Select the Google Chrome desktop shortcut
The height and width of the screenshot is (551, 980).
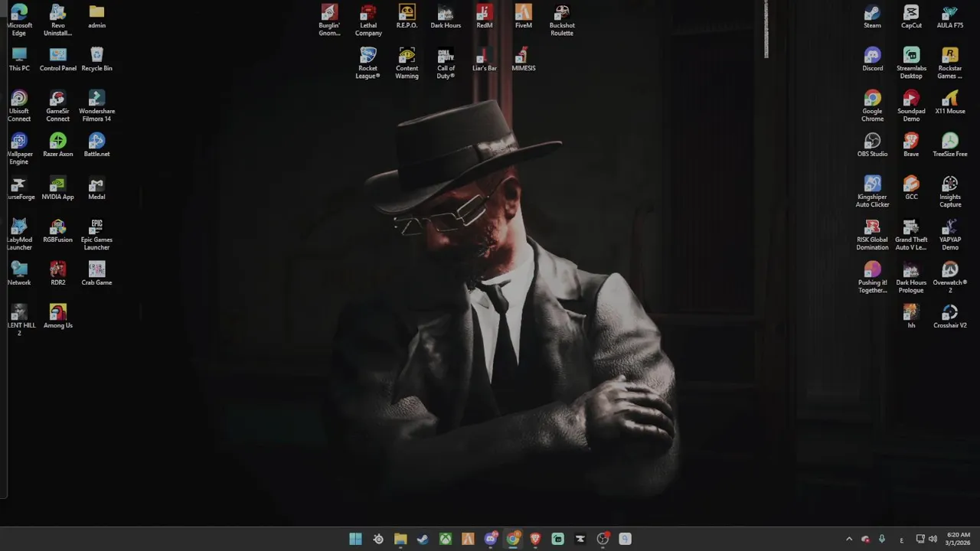872,106
